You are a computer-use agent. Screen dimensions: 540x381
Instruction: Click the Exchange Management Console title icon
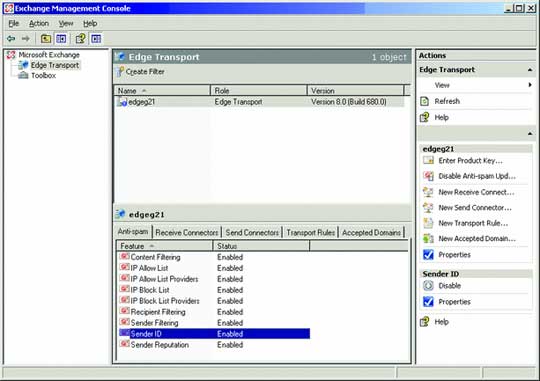(9, 8)
